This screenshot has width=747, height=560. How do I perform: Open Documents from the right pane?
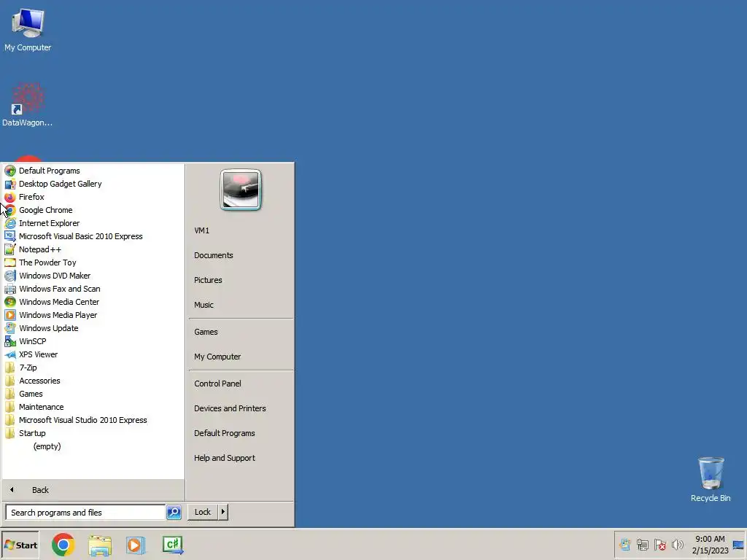click(241, 255)
